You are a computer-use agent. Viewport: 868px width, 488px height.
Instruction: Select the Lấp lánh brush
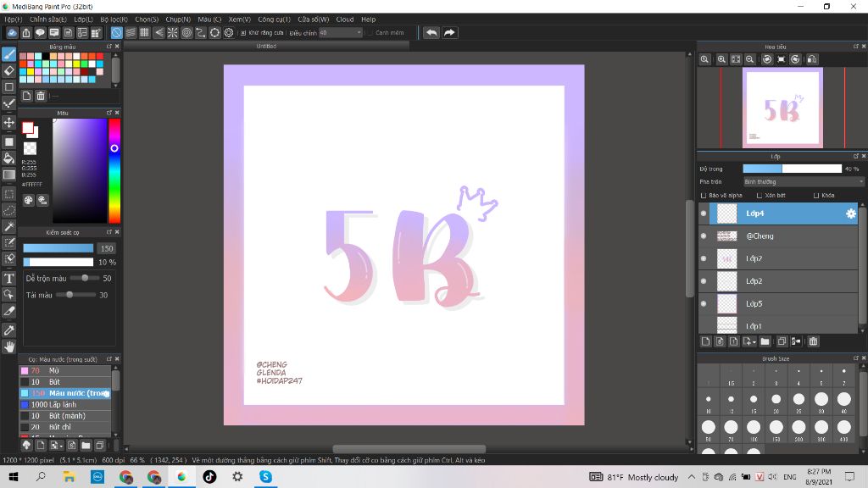pos(65,404)
